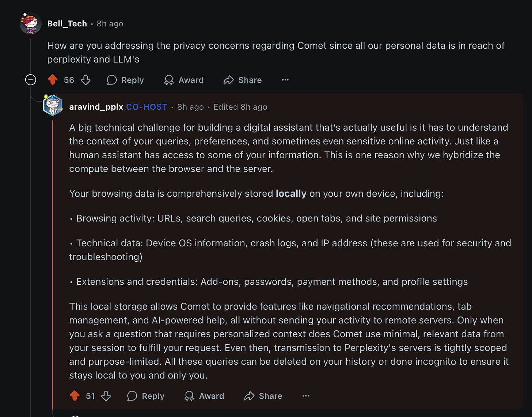This screenshot has width=532, height=417.
Task: Open more options for Bell_Tech's comment
Action: (285, 80)
